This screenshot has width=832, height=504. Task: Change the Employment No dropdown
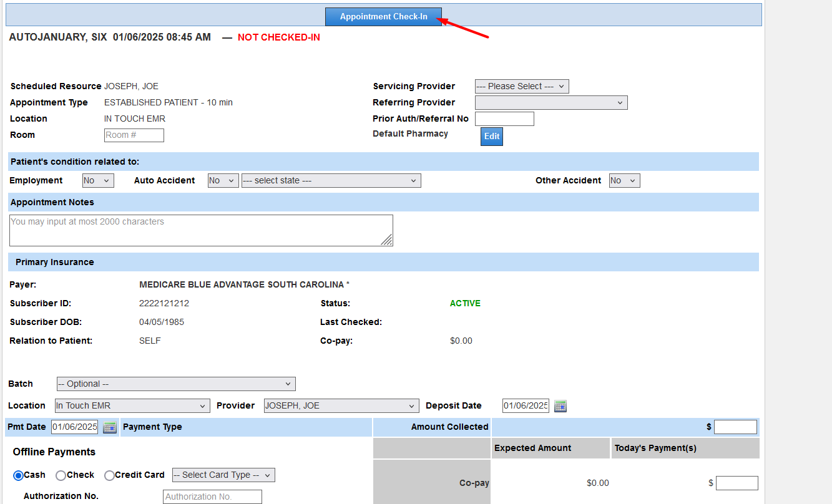pyautogui.click(x=98, y=181)
